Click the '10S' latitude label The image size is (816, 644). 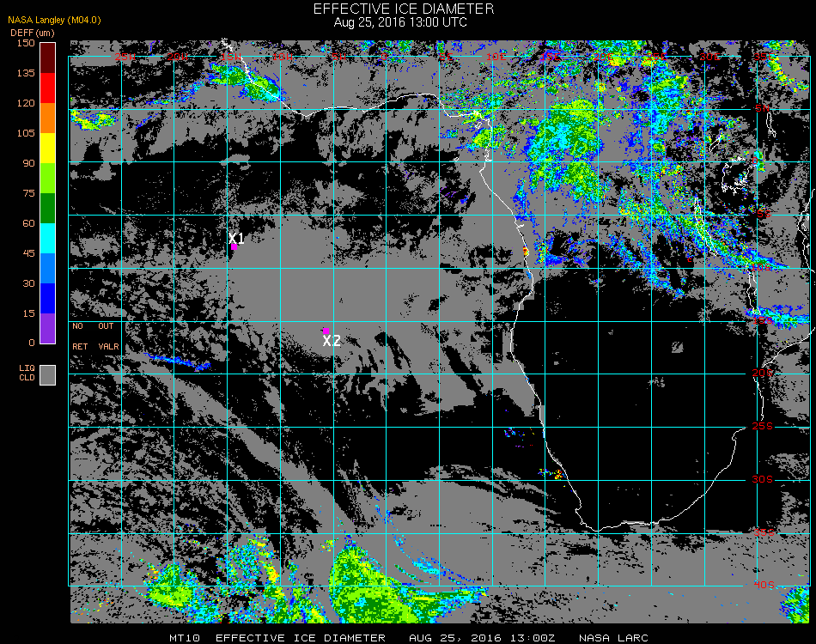pyautogui.click(x=763, y=267)
